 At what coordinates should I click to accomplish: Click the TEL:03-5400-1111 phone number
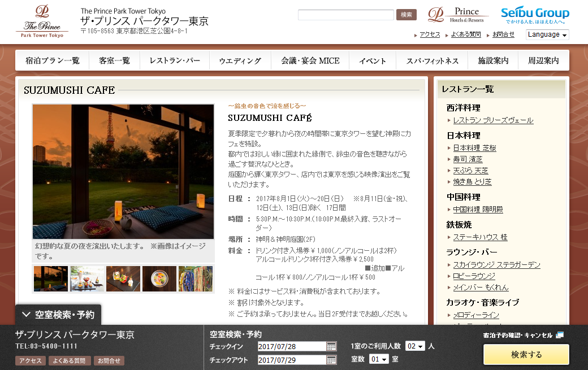tap(46, 346)
